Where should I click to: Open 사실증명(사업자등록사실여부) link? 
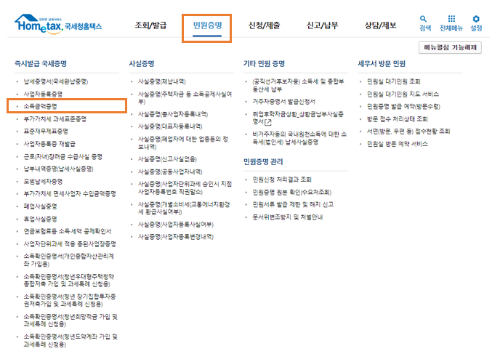point(176,225)
